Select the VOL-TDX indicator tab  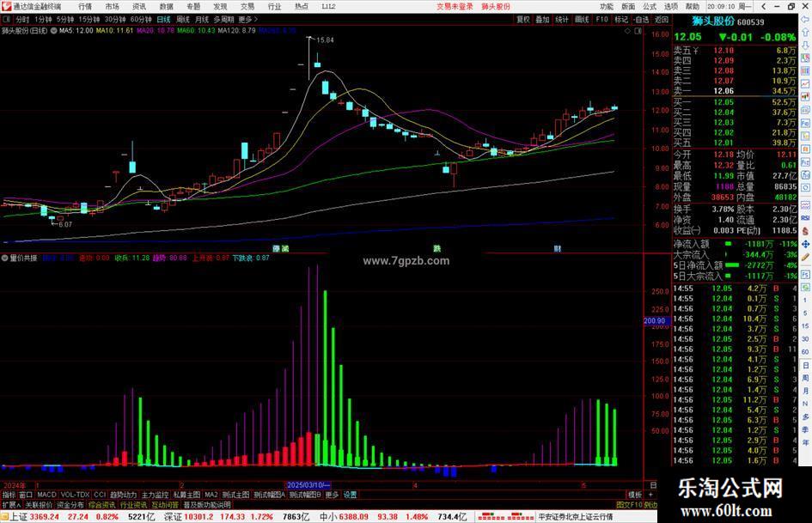point(75,495)
